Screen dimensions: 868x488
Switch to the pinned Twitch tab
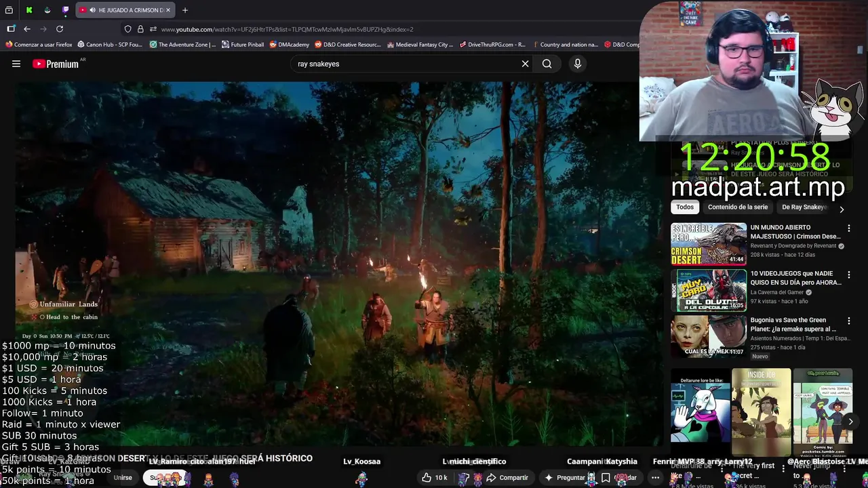(x=65, y=10)
